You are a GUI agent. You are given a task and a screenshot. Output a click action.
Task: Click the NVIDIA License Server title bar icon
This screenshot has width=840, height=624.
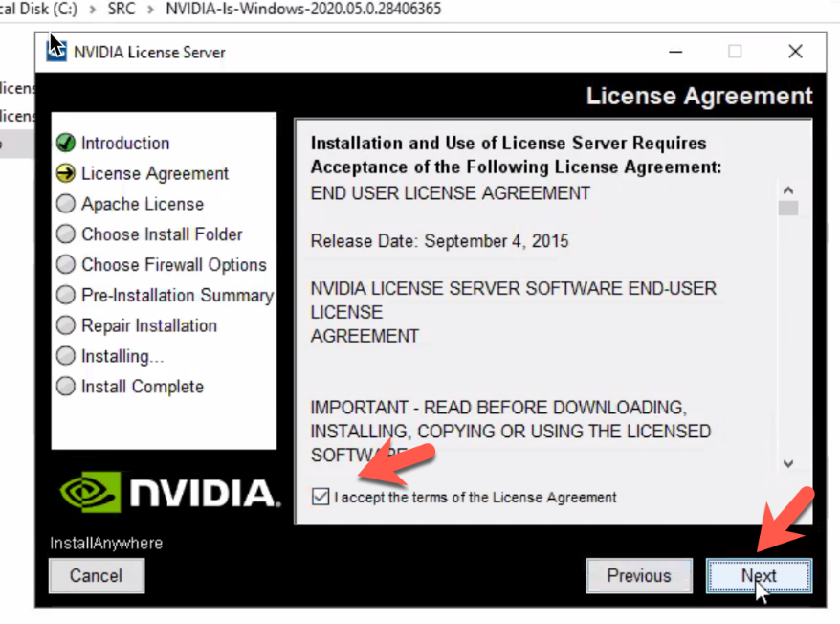[56, 52]
